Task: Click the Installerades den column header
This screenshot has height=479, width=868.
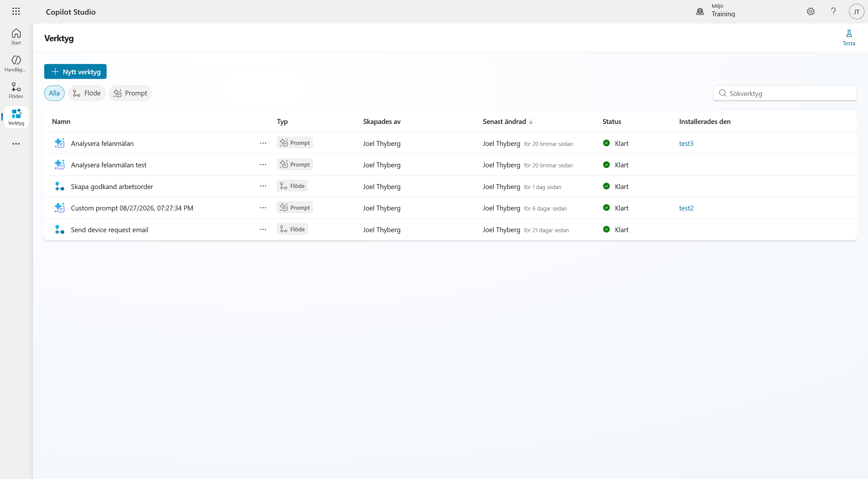Action: 705,122
